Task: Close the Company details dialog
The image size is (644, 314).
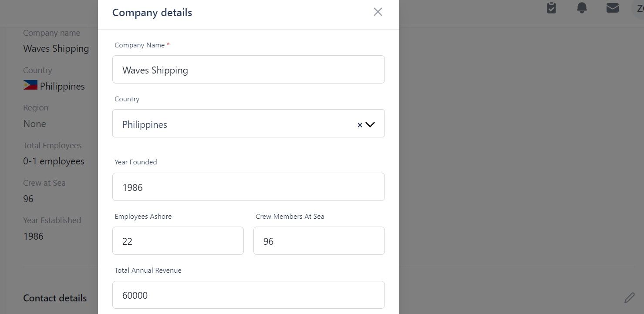Action: coord(378,12)
